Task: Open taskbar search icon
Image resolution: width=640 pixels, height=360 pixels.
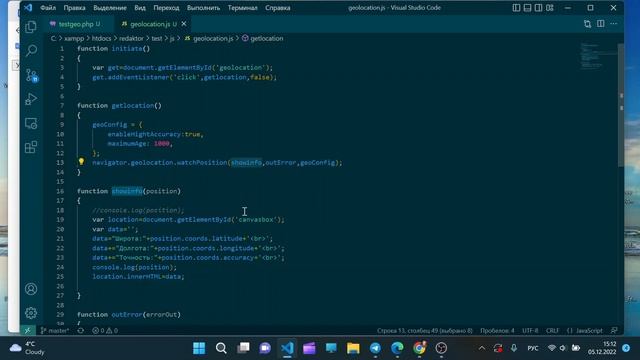Action: [x=221, y=348]
